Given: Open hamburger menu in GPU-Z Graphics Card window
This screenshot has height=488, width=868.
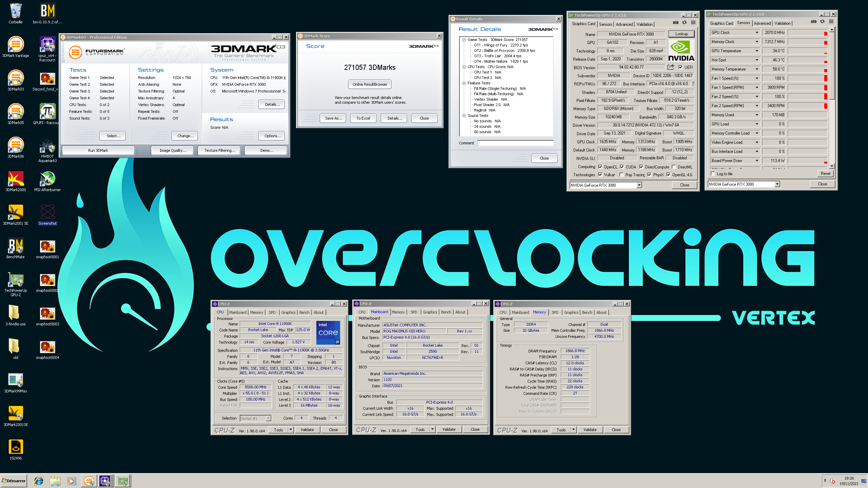Looking at the screenshot, I should 693,23.
